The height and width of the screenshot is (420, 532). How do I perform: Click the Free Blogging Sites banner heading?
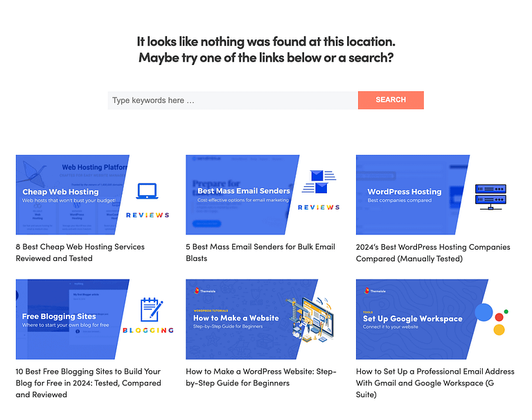click(x=59, y=316)
